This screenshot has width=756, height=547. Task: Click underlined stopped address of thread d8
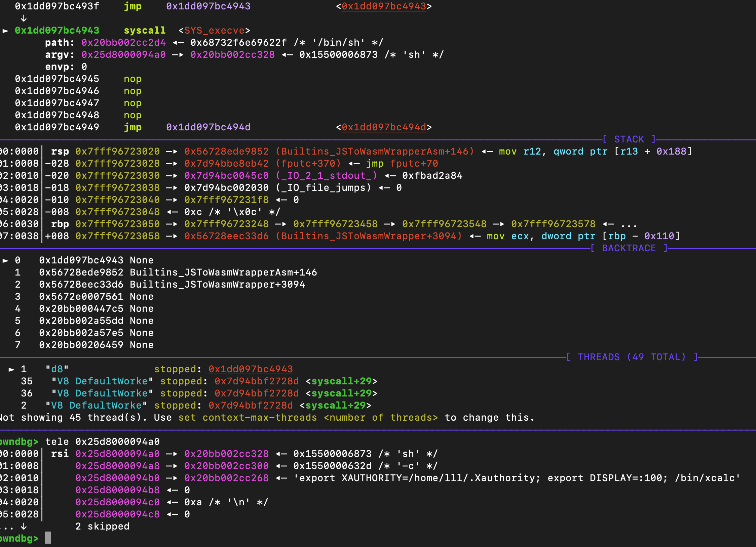point(251,369)
